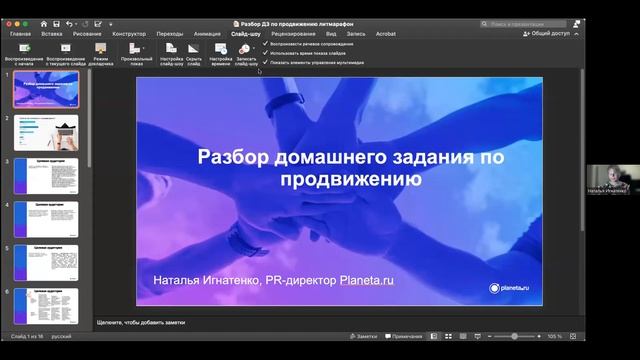Zoom out with the minus button
The height and width of the screenshot is (360, 640).
tap(489, 336)
